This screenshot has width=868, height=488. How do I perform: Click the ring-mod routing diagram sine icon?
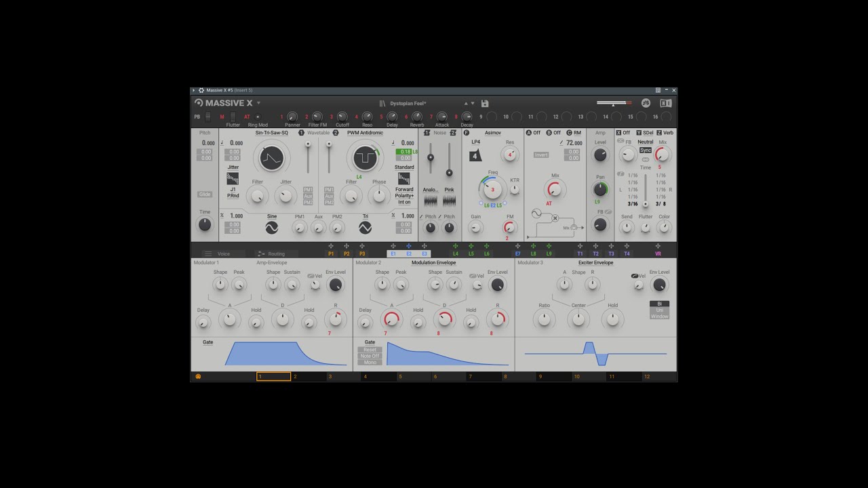(x=537, y=213)
